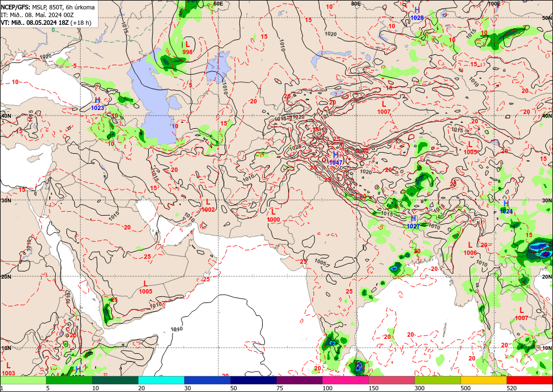Select the high "H 1028" at the top edge
The height and width of the screenshot is (392, 553).
click(417, 13)
